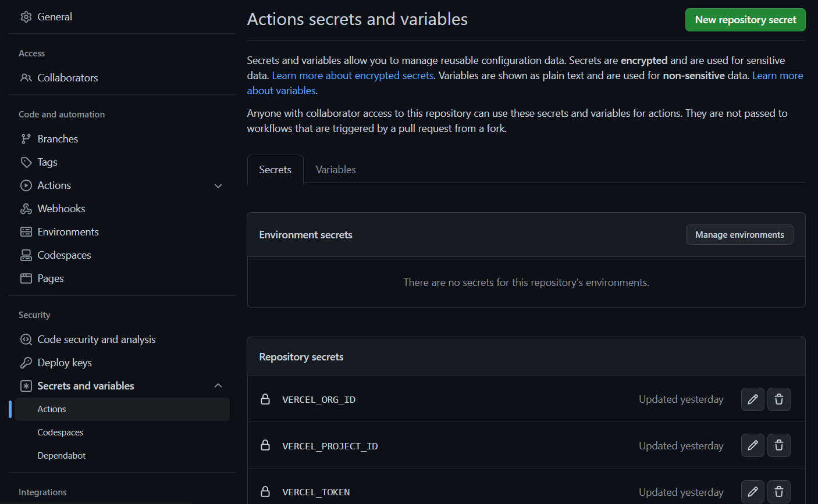Image resolution: width=818 pixels, height=504 pixels.
Task: Edit the VERCEL_PROJECT_ID secret
Action: pyautogui.click(x=752, y=445)
